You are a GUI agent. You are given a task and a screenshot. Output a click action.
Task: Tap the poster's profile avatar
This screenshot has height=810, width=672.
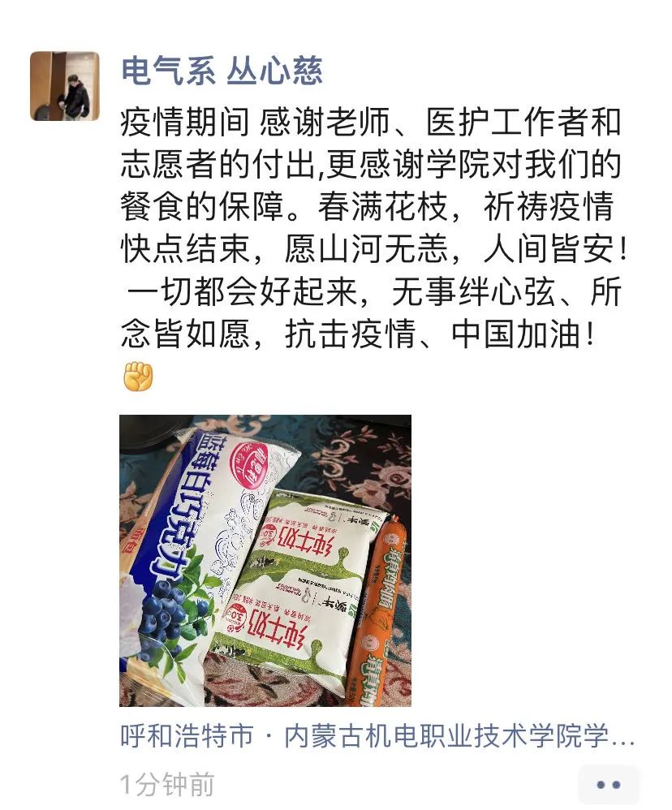[x=65, y=86]
